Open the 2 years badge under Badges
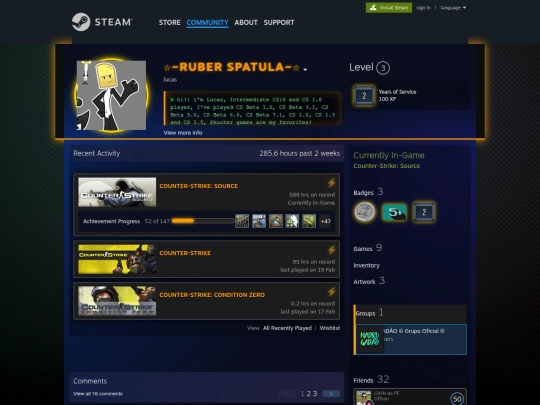The height and width of the screenshot is (405, 540). point(424,212)
